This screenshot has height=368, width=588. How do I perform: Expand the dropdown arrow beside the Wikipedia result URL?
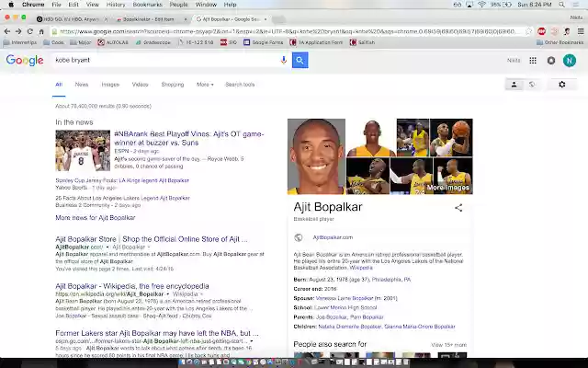(168, 294)
